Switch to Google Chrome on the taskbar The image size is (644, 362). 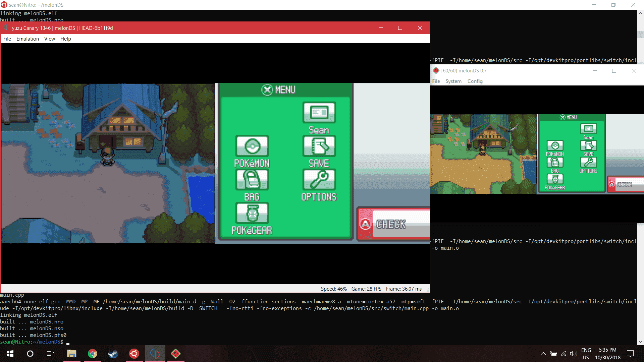pyautogui.click(x=93, y=354)
